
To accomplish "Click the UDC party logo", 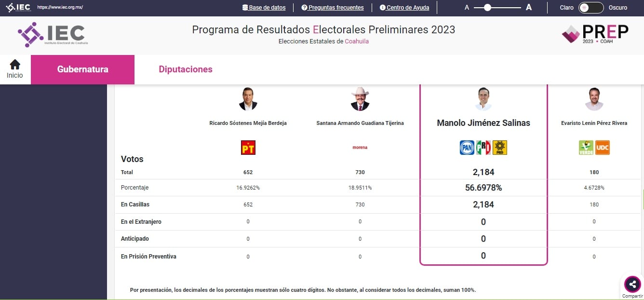I will pyautogui.click(x=603, y=148).
